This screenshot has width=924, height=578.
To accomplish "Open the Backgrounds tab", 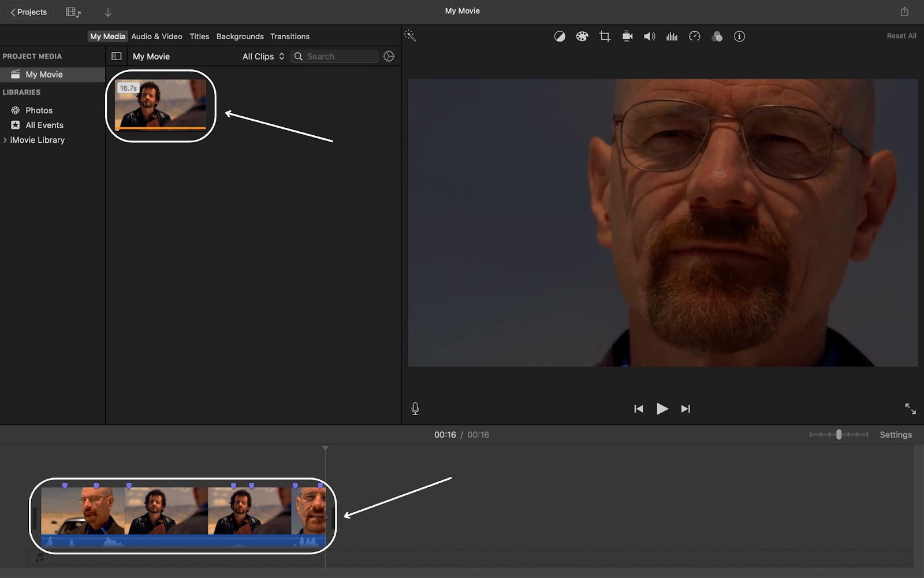I will [x=240, y=36].
